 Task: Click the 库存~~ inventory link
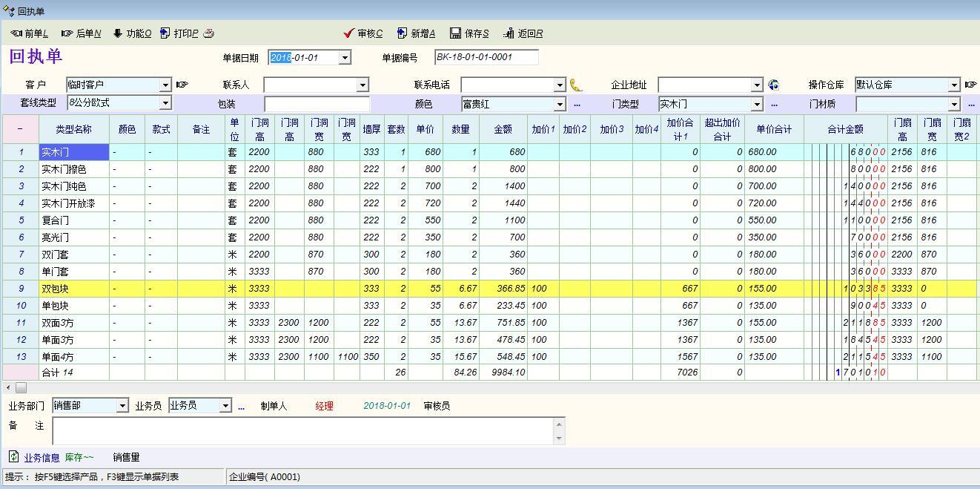point(79,458)
